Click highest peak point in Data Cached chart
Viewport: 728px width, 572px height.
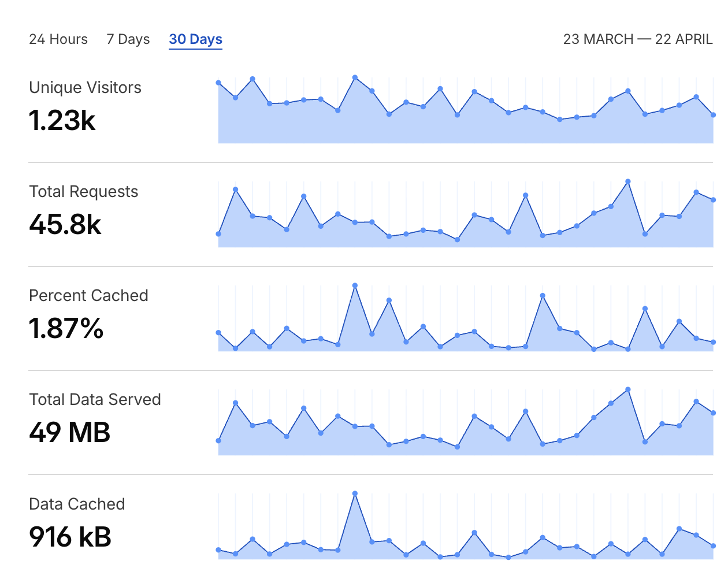click(x=355, y=493)
